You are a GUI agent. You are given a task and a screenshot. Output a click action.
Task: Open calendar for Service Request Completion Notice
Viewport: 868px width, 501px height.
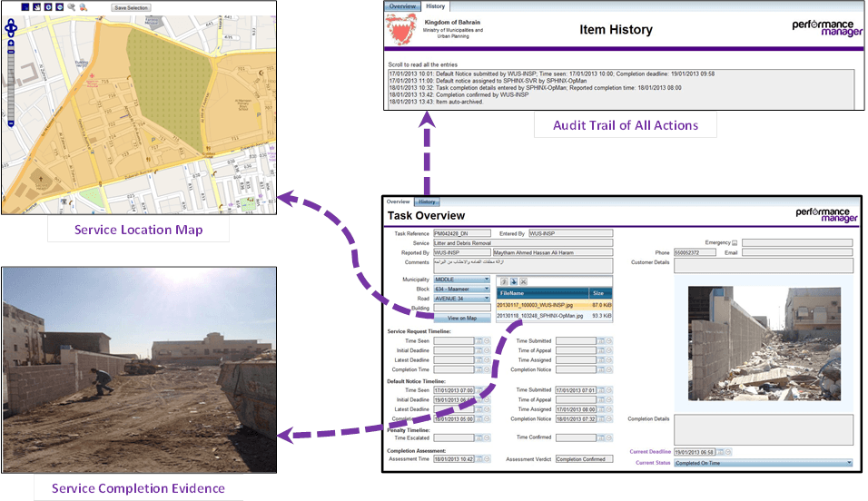(601, 369)
